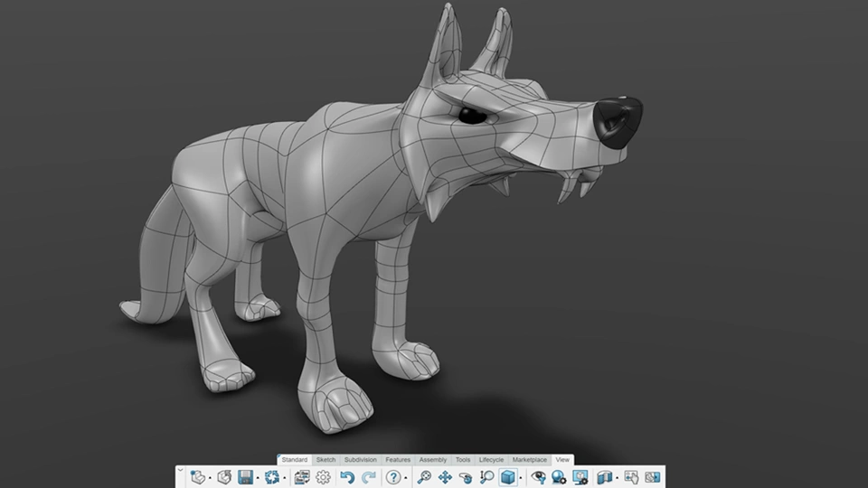This screenshot has width=868, height=488.
Task: Click the properties list icon
Action: click(x=302, y=477)
